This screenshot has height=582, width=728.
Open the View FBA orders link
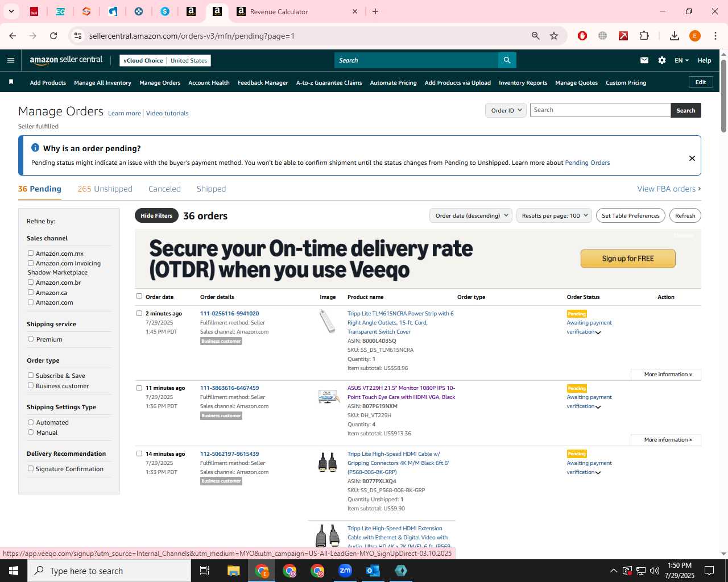(x=669, y=189)
